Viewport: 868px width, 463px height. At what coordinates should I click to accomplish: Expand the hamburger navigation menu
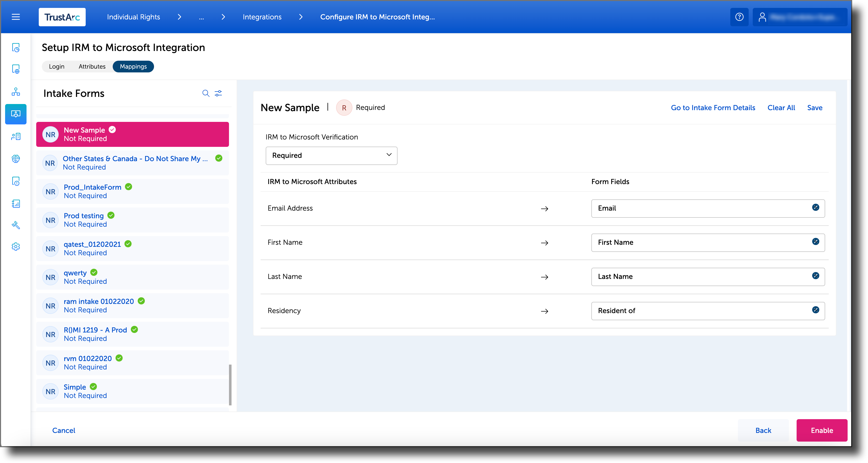pos(16,17)
